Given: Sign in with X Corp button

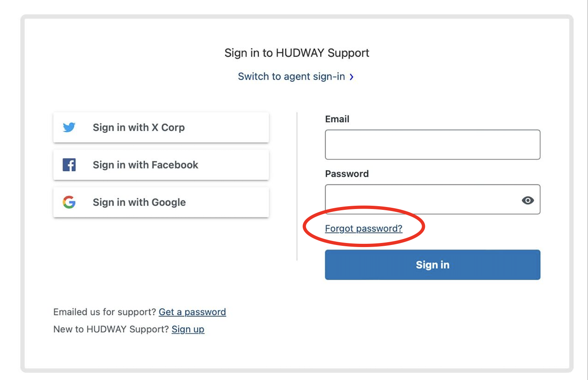Looking at the screenshot, I should point(161,127).
